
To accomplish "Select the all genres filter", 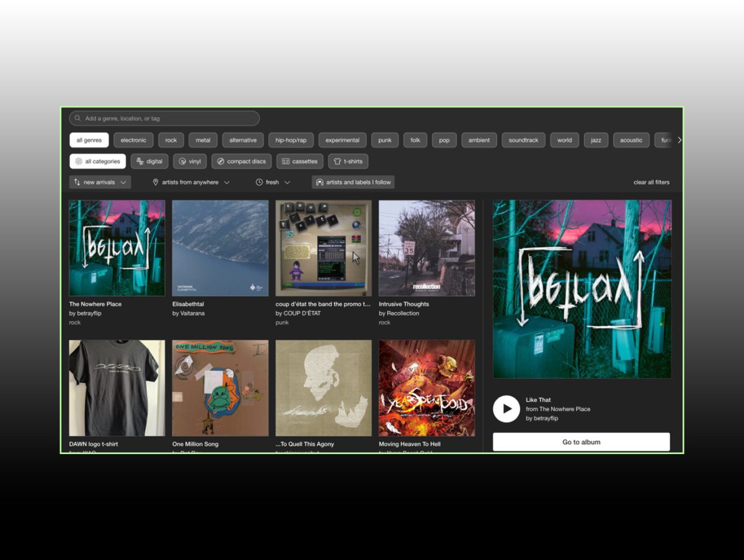I will coord(89,140).
